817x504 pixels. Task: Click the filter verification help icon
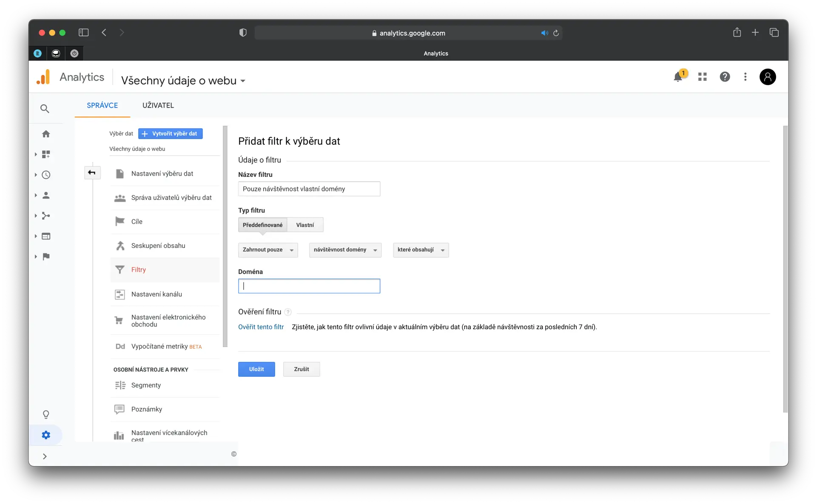click(288, 312)
